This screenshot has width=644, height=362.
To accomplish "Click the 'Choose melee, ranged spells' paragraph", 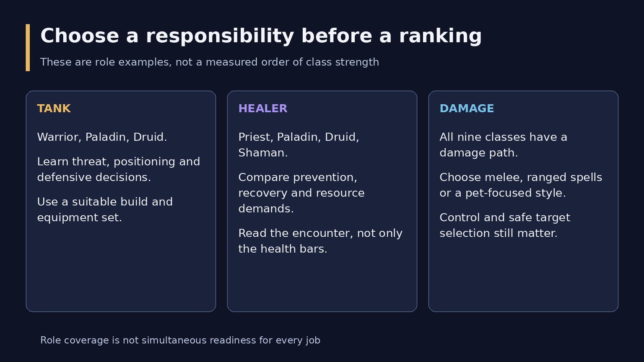I will click(x=521, y=185).
